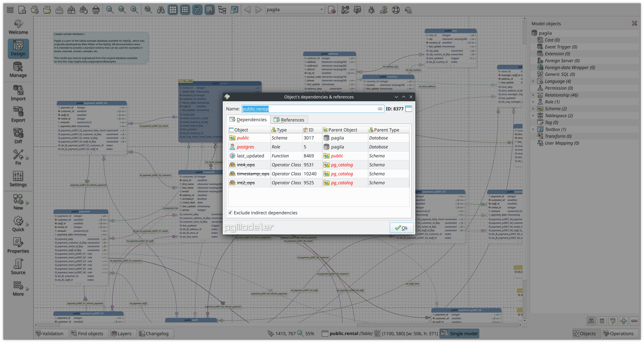
Task: Click green plus expand-all icon
Action: pos(624,321)
